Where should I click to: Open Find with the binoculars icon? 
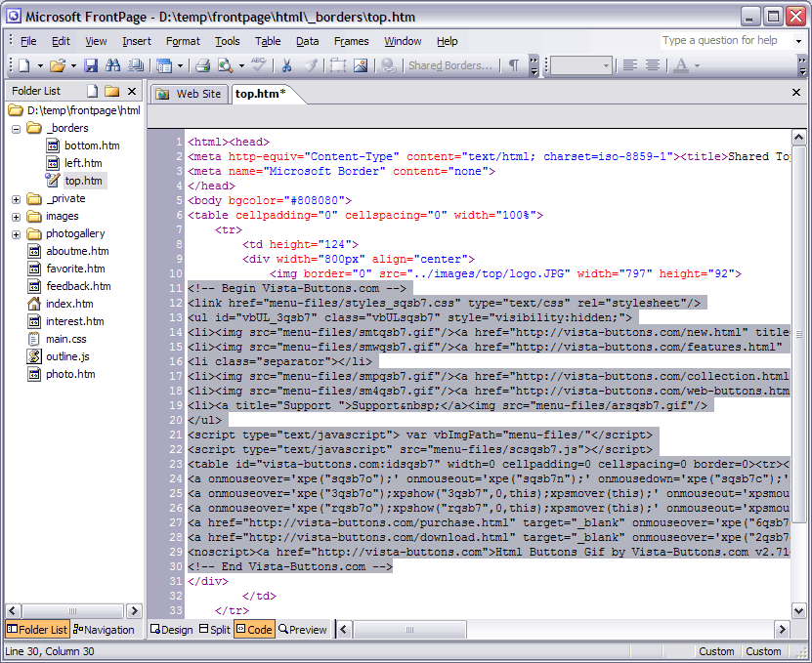pyautogui.click(x=113, y=65)
